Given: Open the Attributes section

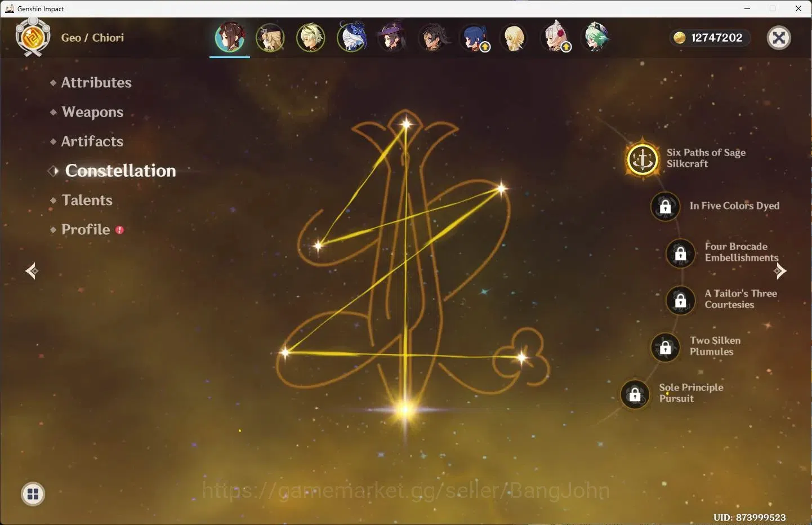Looking at the screenshot, I should pos(96,82).
